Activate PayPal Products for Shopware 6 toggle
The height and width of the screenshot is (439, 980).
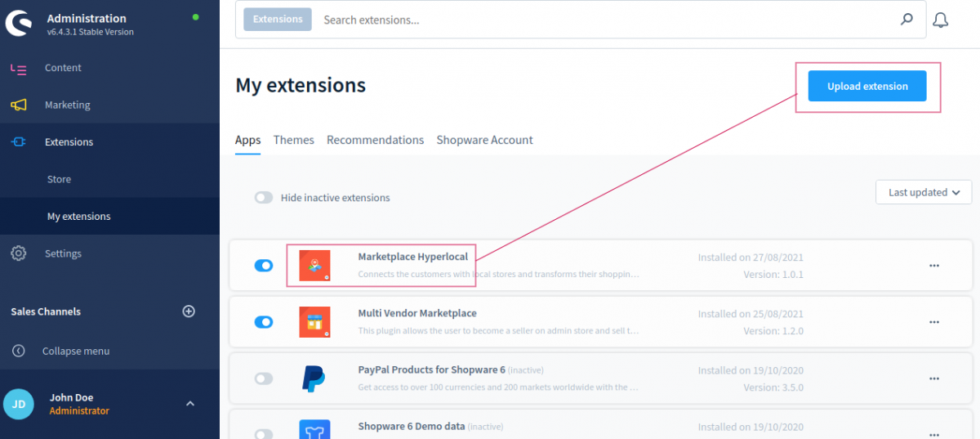tap(264, 379)
